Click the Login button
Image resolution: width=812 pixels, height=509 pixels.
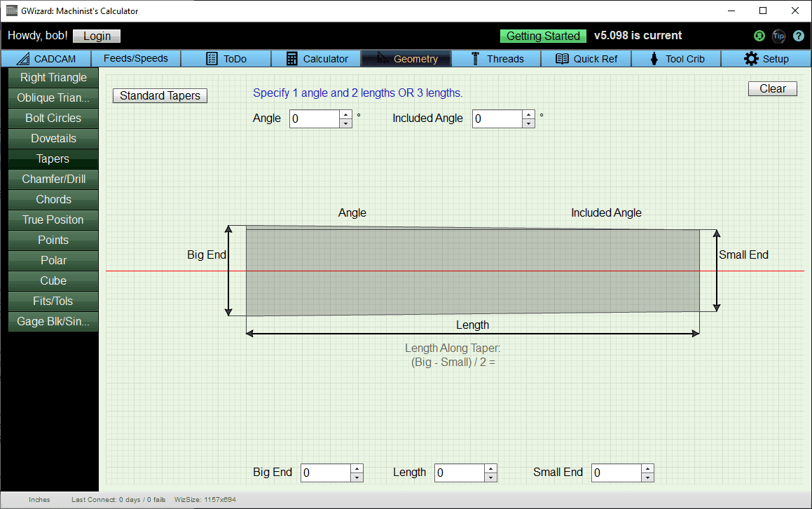(97, 36)
